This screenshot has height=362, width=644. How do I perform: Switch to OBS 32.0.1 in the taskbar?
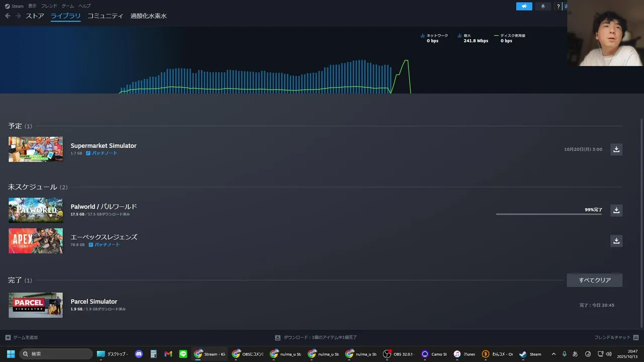tap(398, 354)
